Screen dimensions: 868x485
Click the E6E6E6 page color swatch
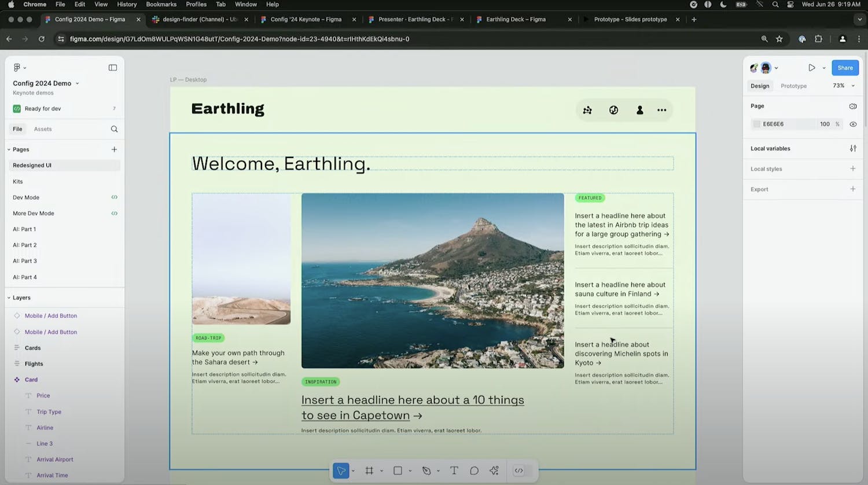coord(756,124)
